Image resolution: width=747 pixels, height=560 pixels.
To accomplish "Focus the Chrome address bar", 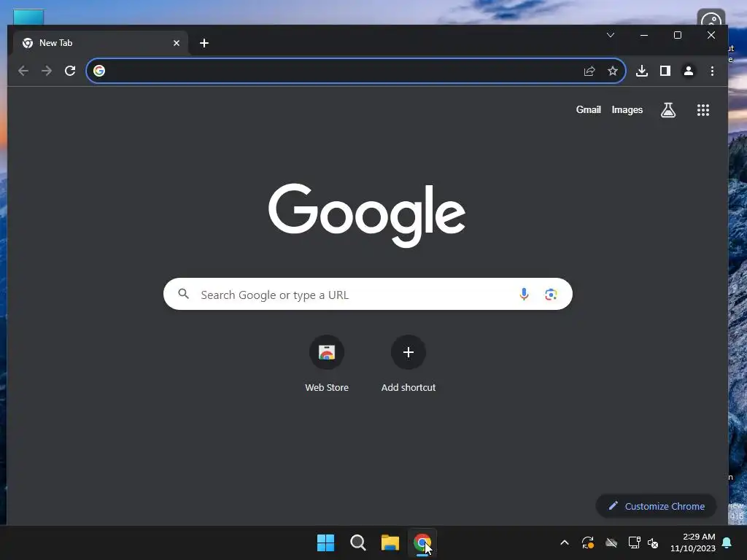I will (x=356, y=71).
